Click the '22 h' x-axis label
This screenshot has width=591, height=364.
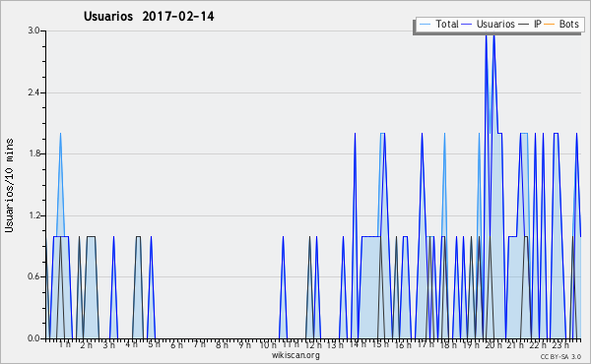coord(538,344)
